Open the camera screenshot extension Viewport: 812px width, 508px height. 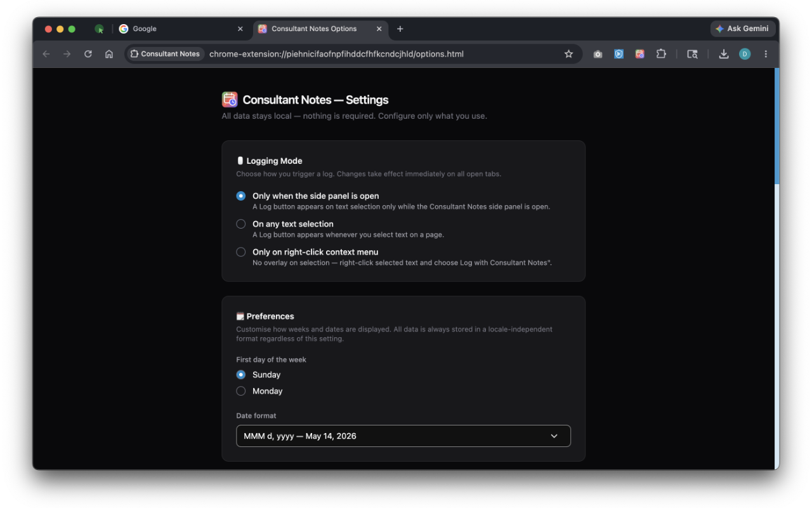coord(598,54)
